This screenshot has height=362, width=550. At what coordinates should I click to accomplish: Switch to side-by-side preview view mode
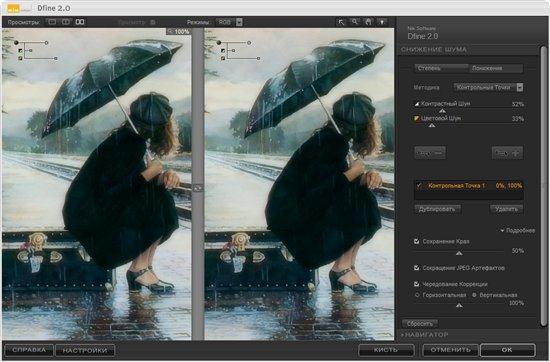[x=80, y=22]
